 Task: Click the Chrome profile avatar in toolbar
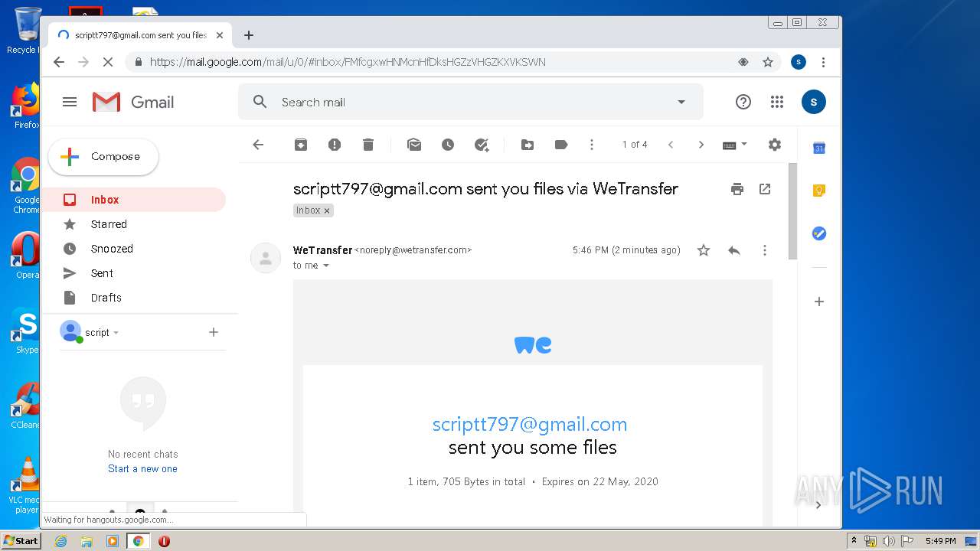[799, 62]
